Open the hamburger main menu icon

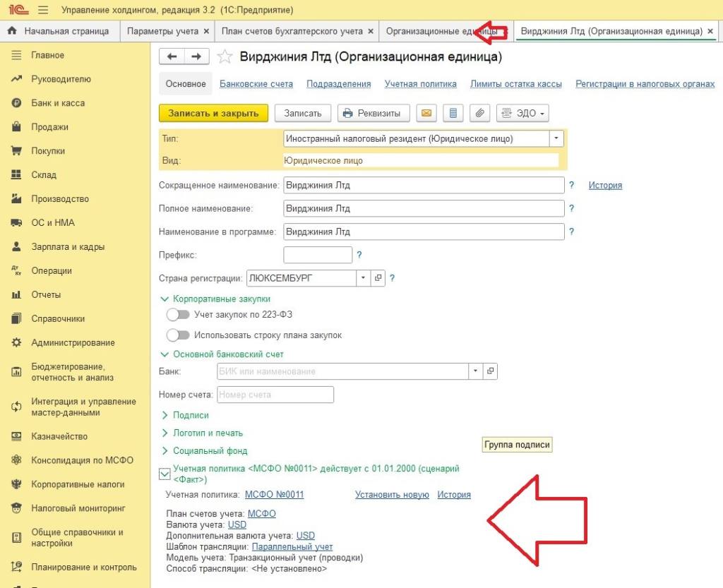pyautogui.click(x=43, y=11)
